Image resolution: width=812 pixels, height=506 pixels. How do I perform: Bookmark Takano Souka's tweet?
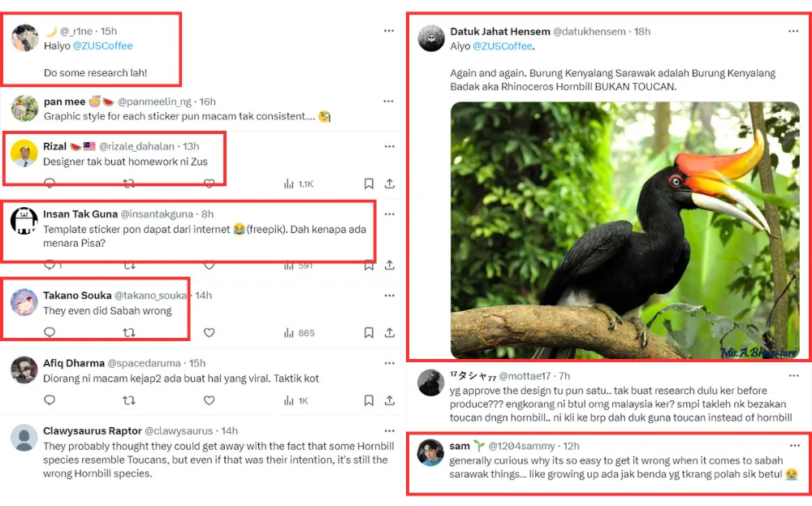[369, 332]
